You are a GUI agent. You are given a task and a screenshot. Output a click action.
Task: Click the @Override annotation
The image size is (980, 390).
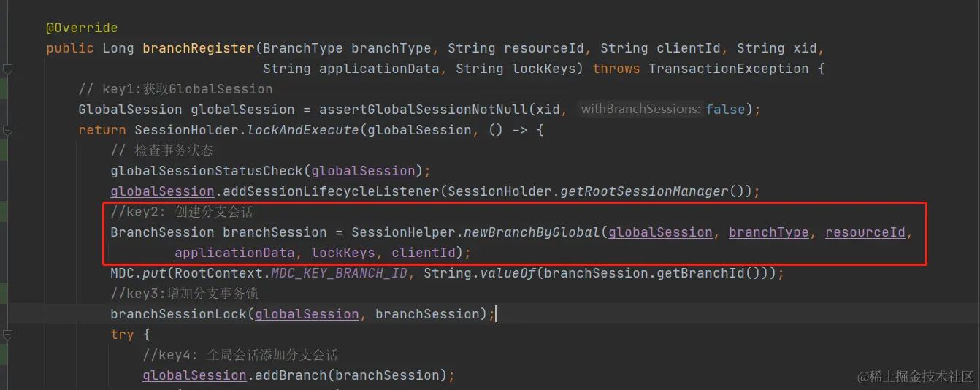click(x=82, y=28)
